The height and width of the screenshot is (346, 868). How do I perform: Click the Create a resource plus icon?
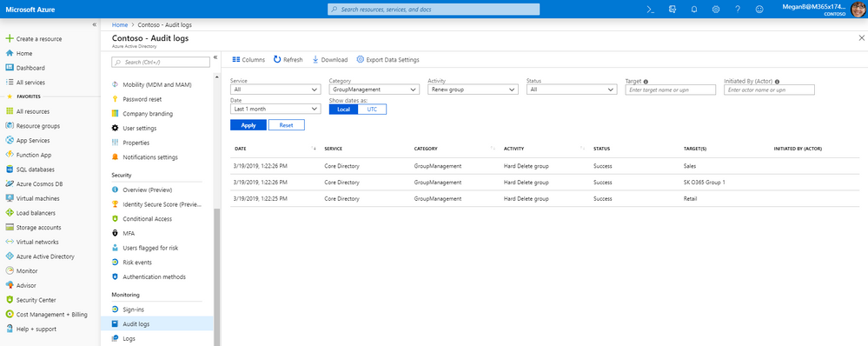[x=10, y=39]
